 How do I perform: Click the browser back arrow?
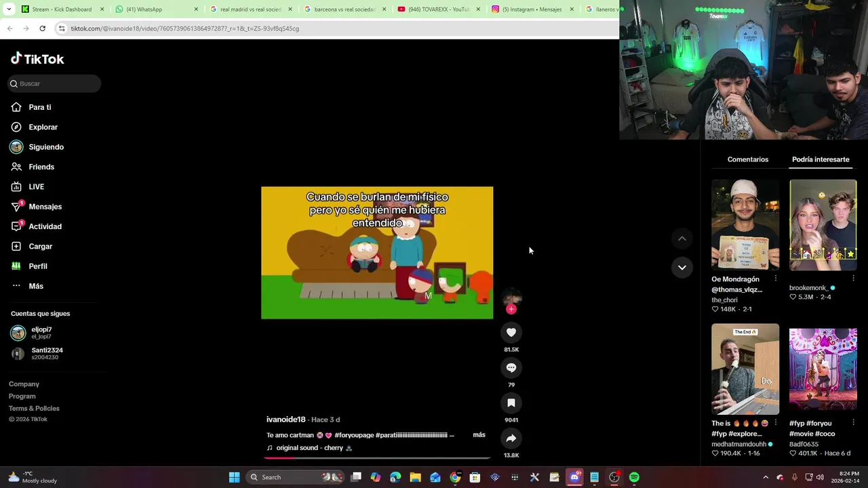click(9, 28)
